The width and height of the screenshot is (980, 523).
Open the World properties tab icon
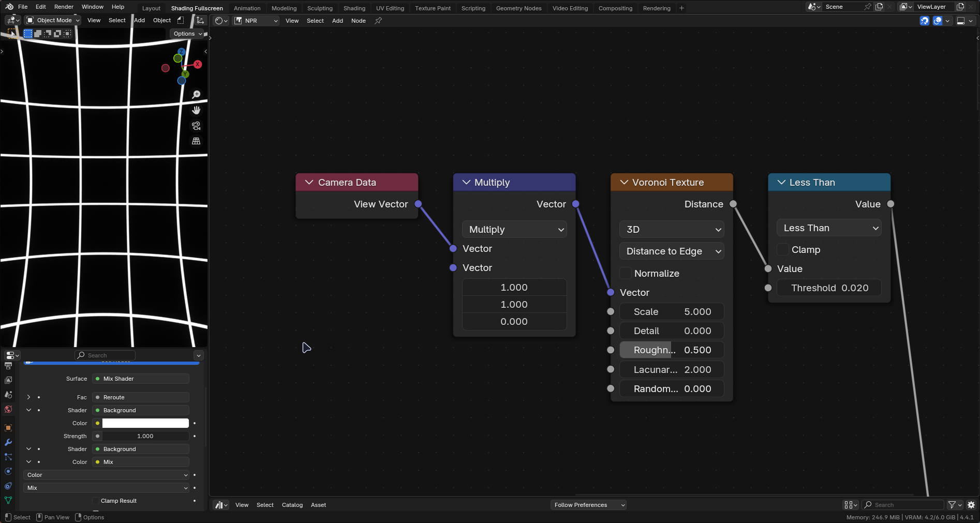[8, 410]
